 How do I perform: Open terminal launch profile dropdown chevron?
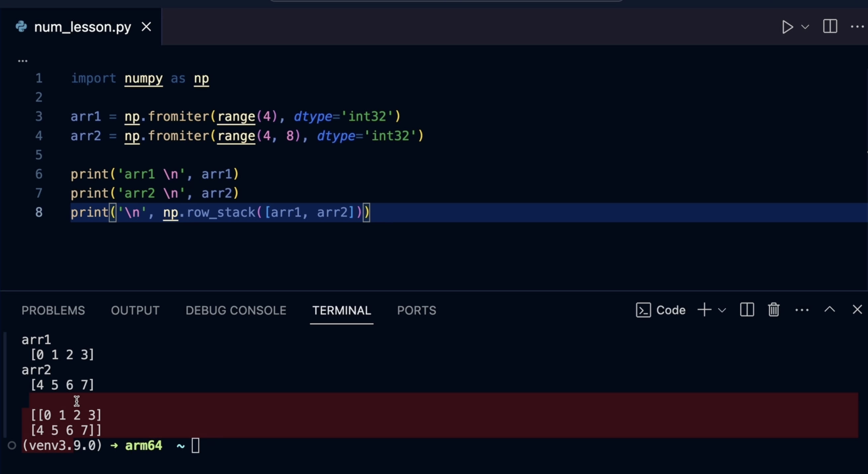point(722,310)
